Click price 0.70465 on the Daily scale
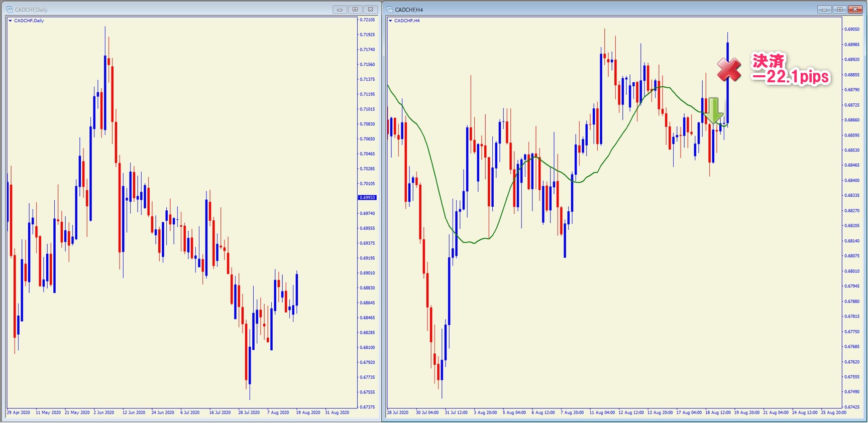 point(368,154)
